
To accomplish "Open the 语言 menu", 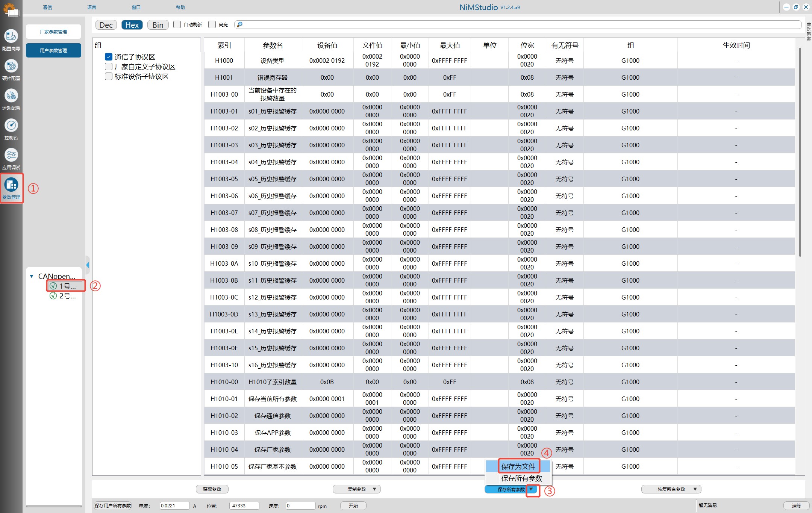I will [92, 7].
